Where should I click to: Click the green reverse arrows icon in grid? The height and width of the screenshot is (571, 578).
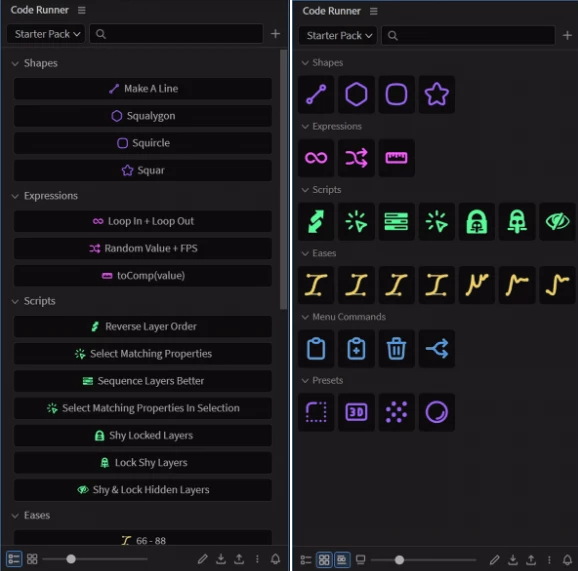pos(316,222)
